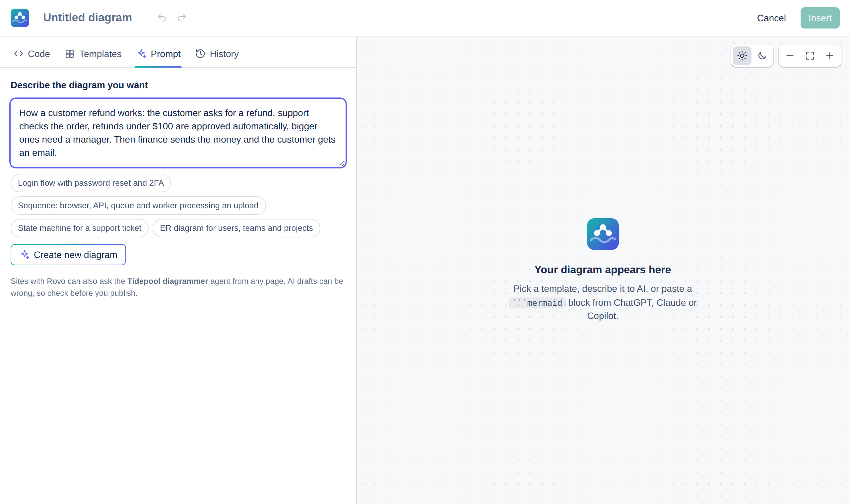Open the History tab
Viewport: 849px width, 504px height.
pyautogui.click(x=217, y=54)
